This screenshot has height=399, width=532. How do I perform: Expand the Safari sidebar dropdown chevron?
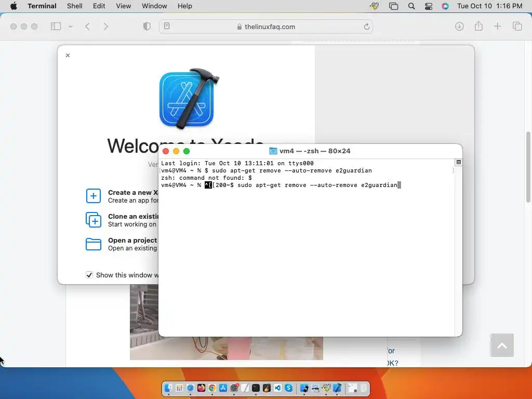point(71,26)
